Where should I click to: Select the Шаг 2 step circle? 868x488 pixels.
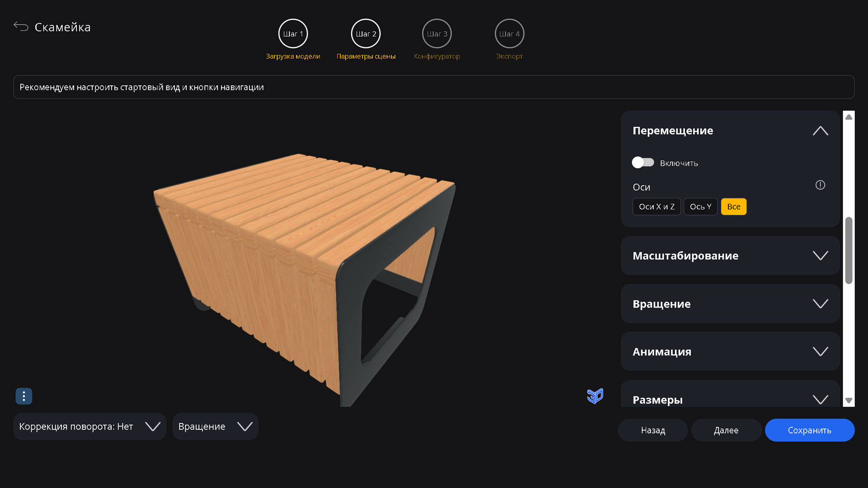point(366,33)
